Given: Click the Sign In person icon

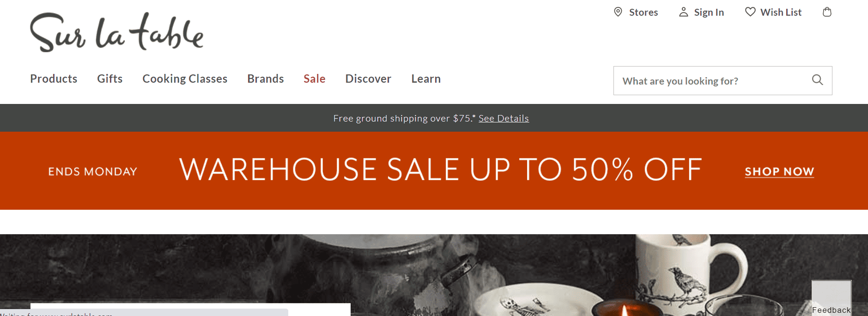Looking at the screenshot, I should [683, 12].
